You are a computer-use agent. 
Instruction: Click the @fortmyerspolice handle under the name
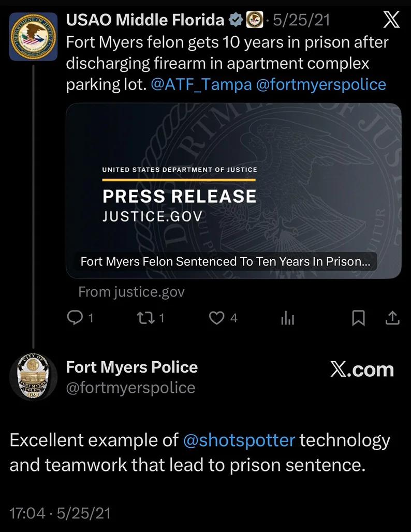130,388
